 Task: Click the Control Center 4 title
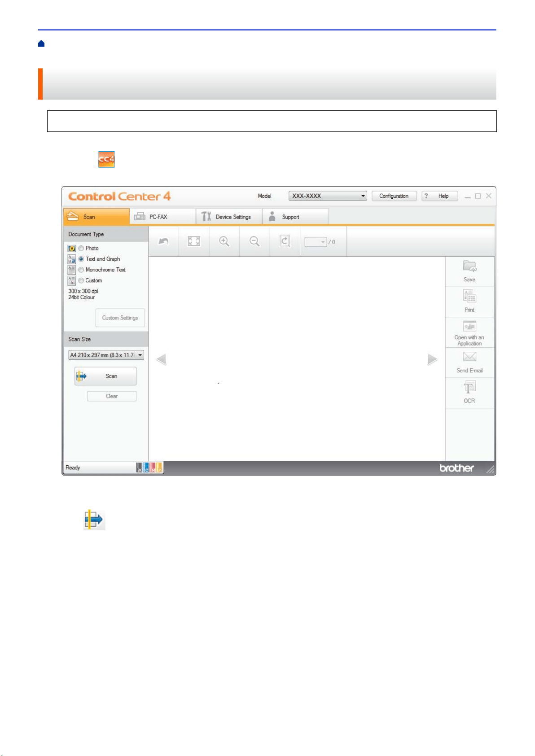tap(119, 196)
